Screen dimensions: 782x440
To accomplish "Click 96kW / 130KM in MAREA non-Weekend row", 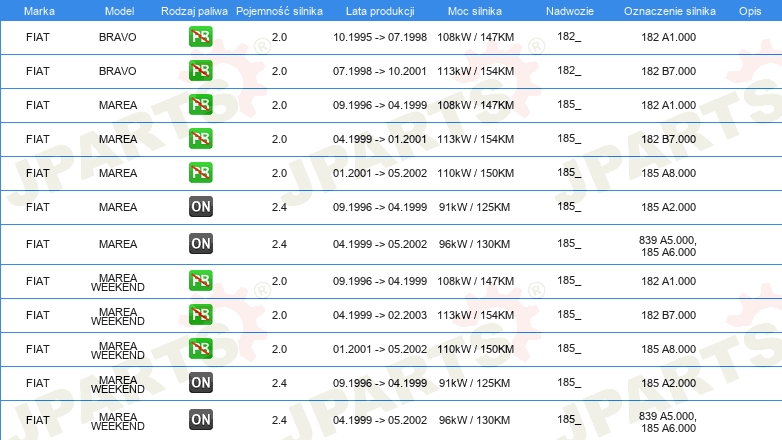I will point(474,244).
